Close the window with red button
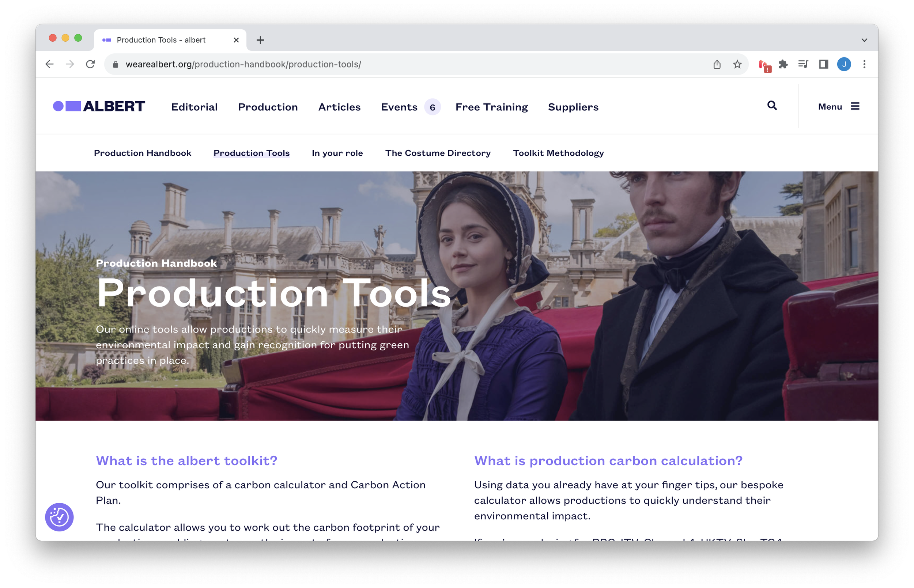 point(53,38)
